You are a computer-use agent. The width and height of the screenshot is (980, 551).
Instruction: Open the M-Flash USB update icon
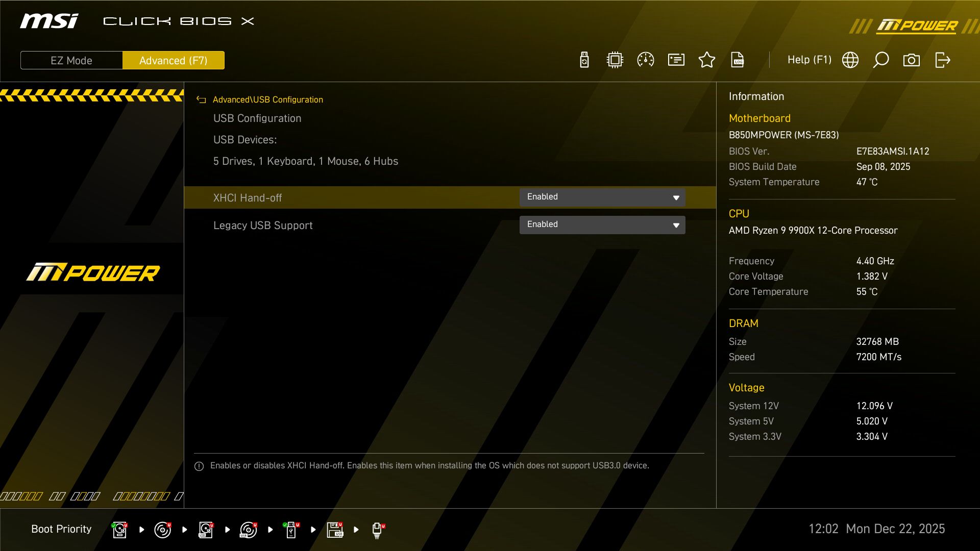(x=584, y=60)
